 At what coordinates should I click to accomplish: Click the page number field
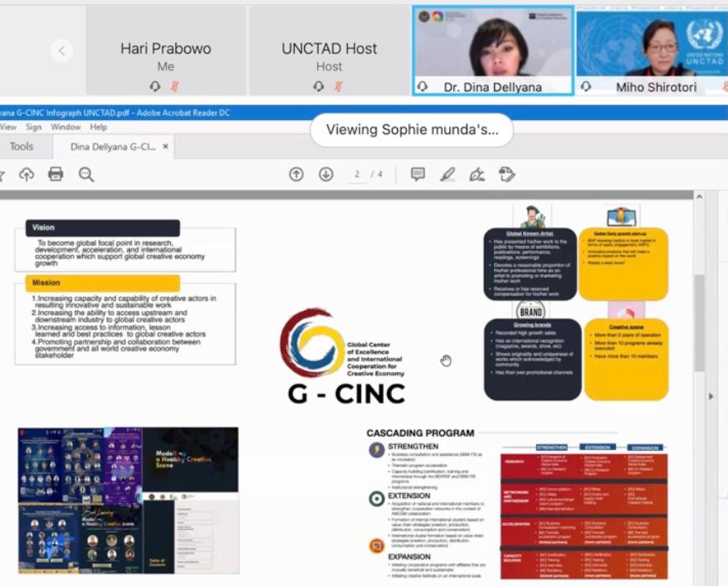tap(357, 174)
